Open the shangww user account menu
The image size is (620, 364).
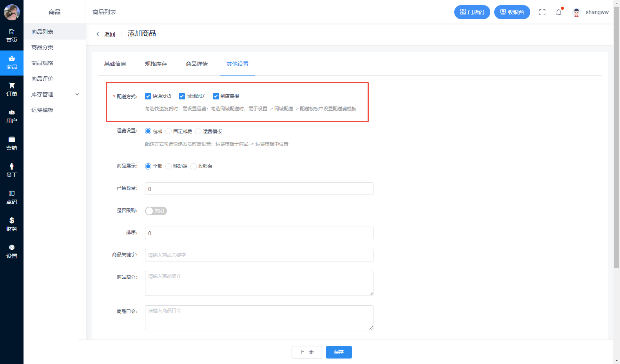[x=591, y=12]
